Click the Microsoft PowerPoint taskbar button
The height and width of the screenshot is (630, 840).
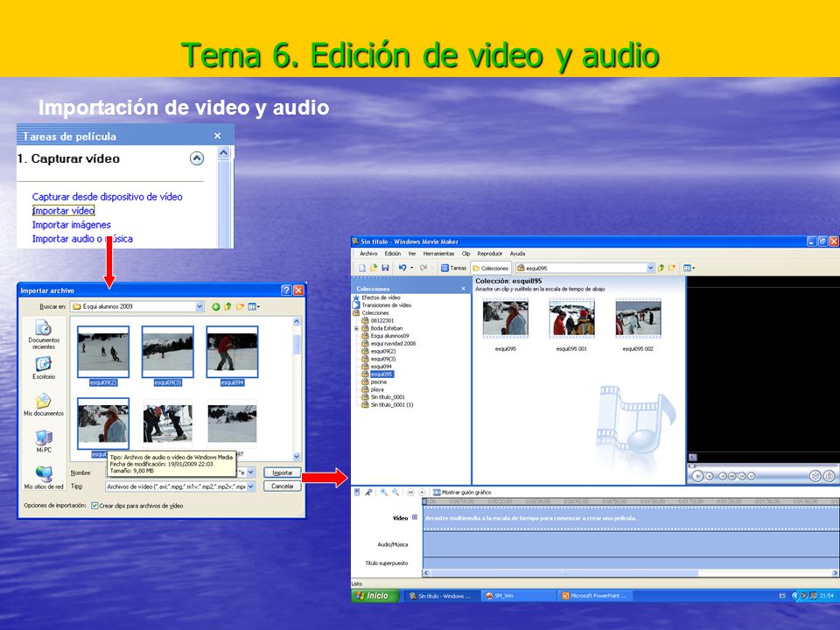595,596
